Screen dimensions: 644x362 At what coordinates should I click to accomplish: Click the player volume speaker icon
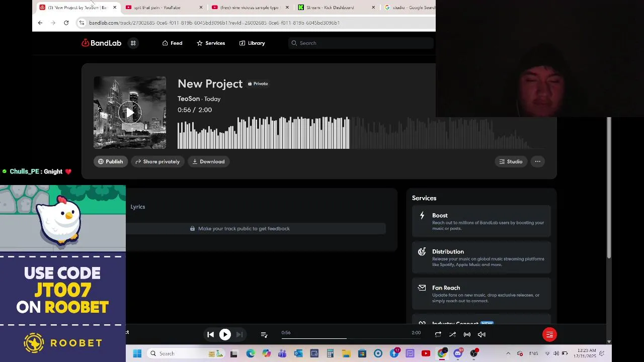[x=481, y=334]
